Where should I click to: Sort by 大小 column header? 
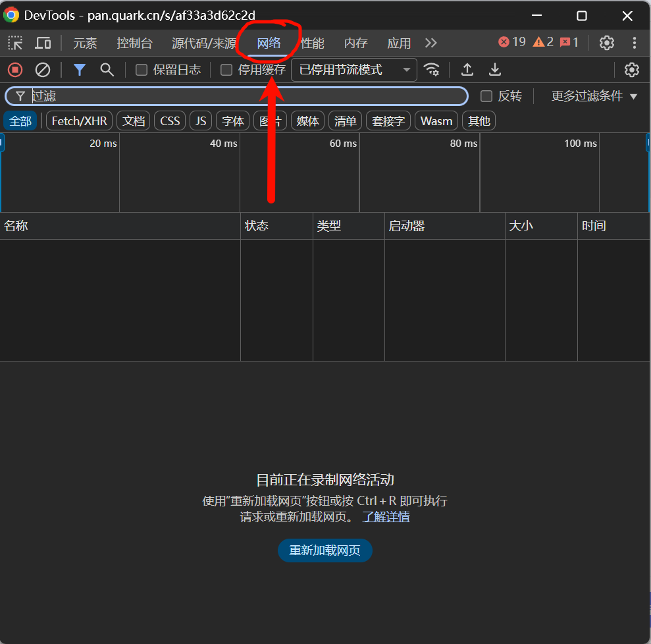(x=541, y=226)
